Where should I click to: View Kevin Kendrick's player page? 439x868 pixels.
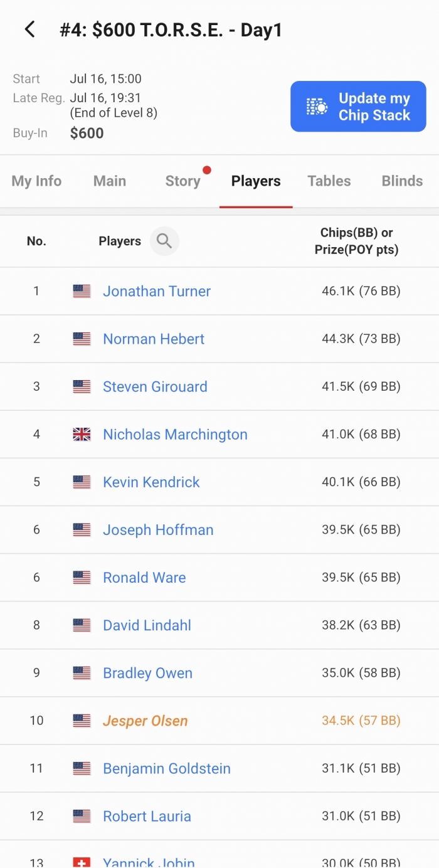151,482
